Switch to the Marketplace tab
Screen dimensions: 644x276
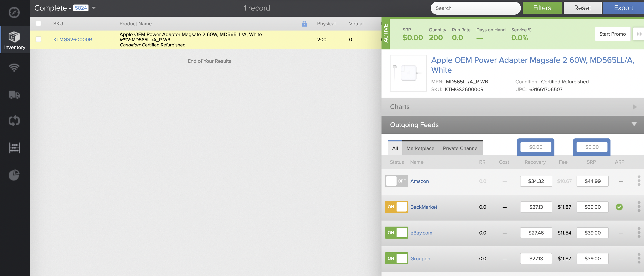click(420, 148)
